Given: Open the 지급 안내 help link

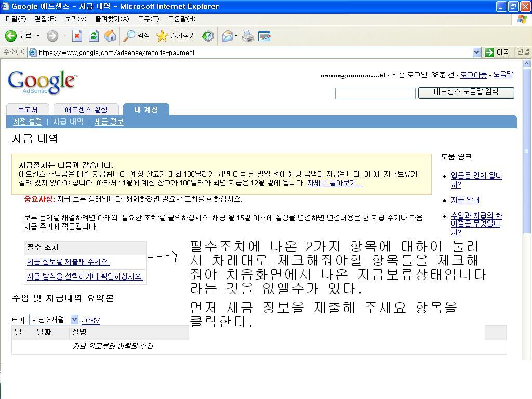Looking at the screenshot, I should click(465, 200).
